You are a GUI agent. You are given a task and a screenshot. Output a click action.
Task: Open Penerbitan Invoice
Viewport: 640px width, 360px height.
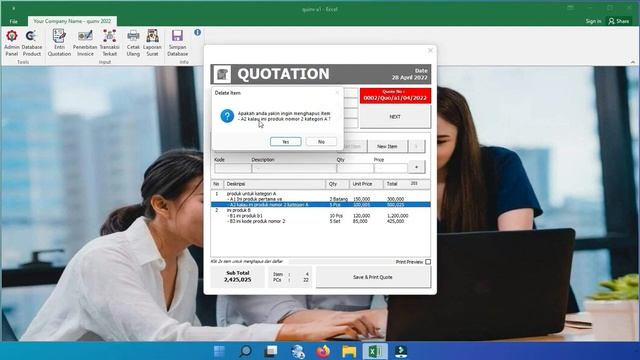coord(85,42)
